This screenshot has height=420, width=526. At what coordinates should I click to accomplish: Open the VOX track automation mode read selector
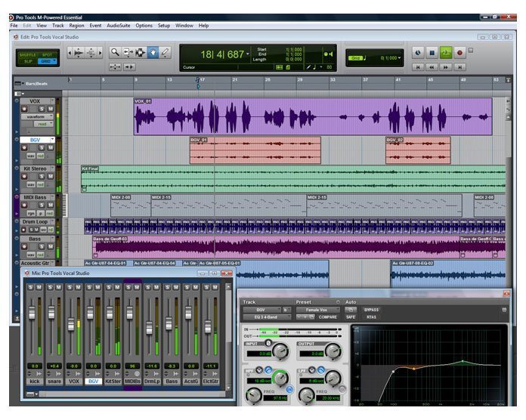(44, 124)
